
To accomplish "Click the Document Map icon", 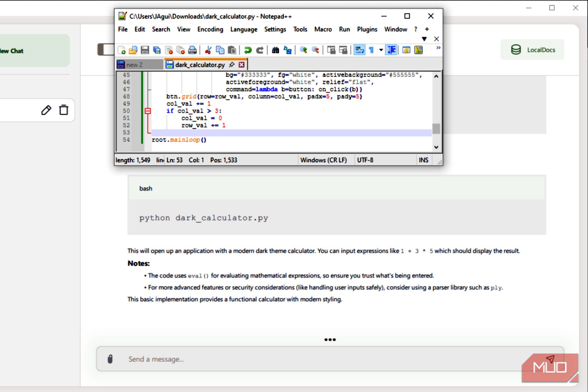I will 418,50.
